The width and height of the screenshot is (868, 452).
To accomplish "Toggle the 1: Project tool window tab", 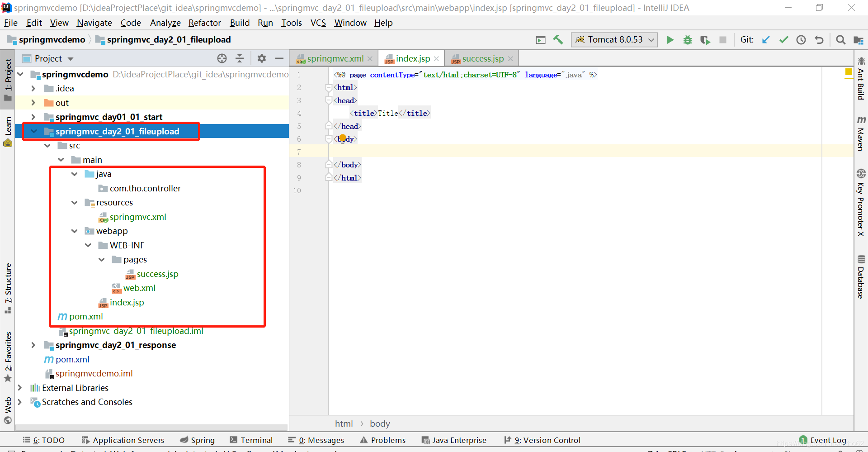I will coord(8,80).
